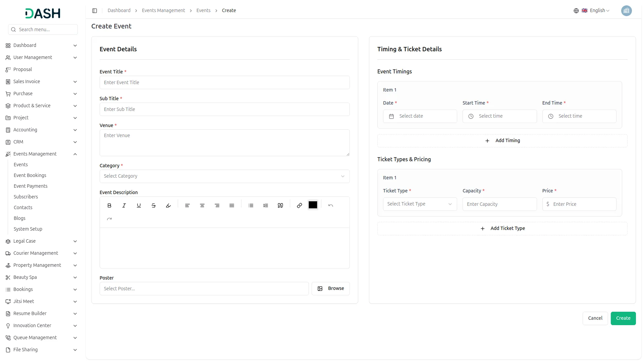Click the Add Timing button
644x362 pixels.
point(502,141)
